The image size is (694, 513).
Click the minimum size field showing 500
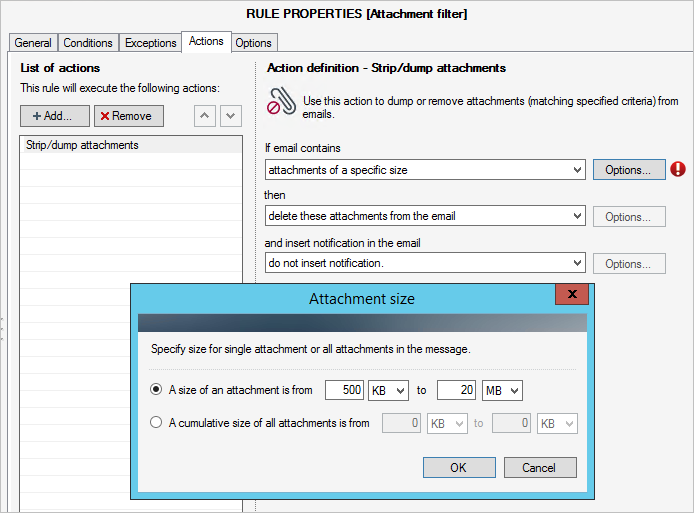[x=344, y=390]
